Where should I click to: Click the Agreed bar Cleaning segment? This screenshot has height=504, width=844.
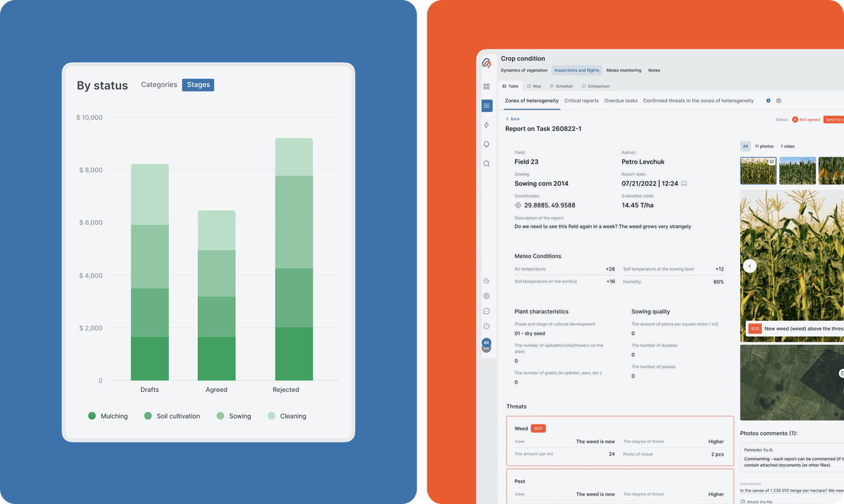216,230
